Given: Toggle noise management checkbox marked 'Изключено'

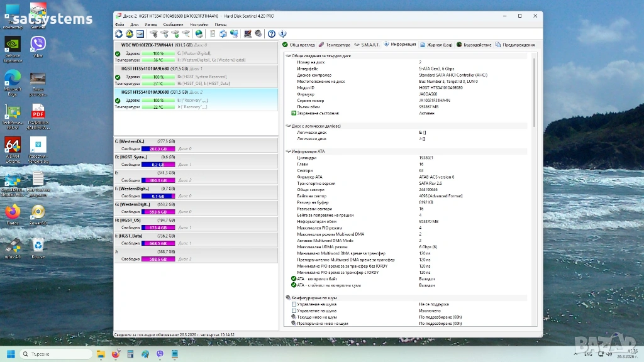Looking at the screenshot, I should coord(294,310).
